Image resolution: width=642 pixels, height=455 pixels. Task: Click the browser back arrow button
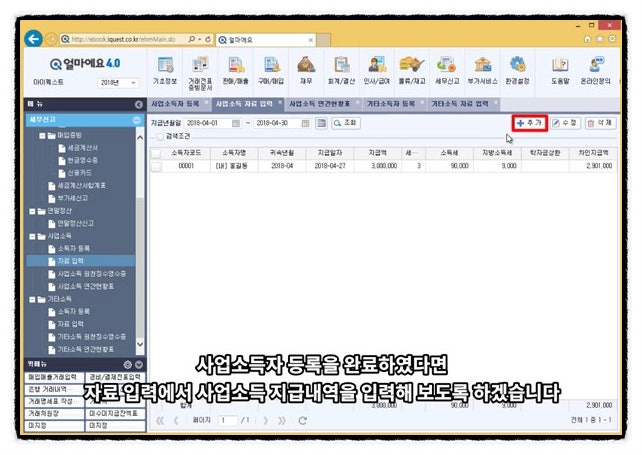click(x=34, y=39)
